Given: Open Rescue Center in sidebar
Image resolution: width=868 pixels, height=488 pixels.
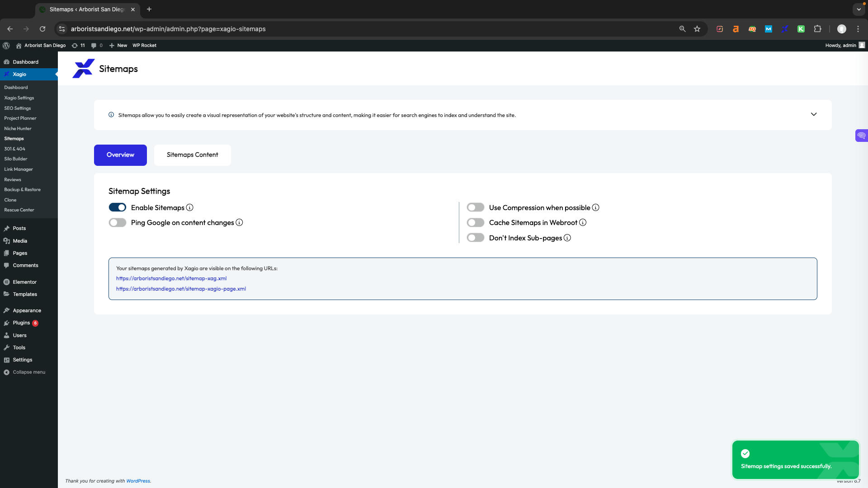Looking at the screenshot, I should (x=19, y=210).
